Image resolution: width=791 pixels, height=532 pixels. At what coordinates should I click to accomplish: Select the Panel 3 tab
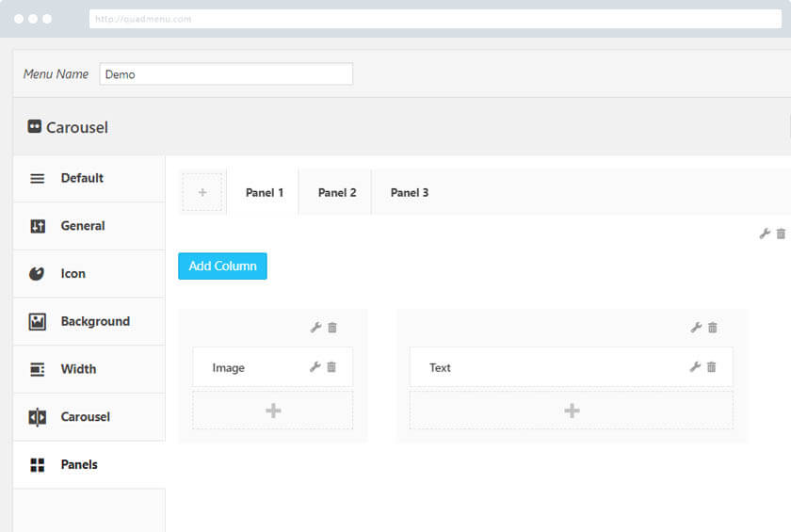[410, 193]
